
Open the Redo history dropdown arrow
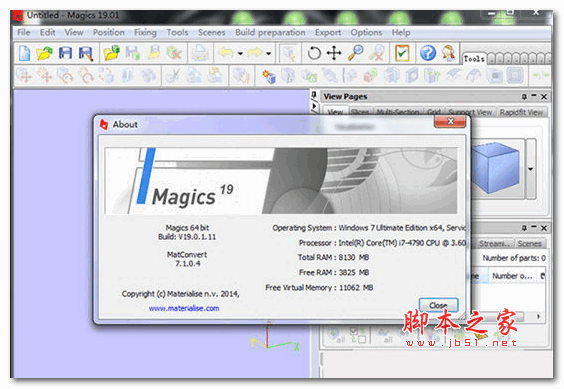[269, 54]
